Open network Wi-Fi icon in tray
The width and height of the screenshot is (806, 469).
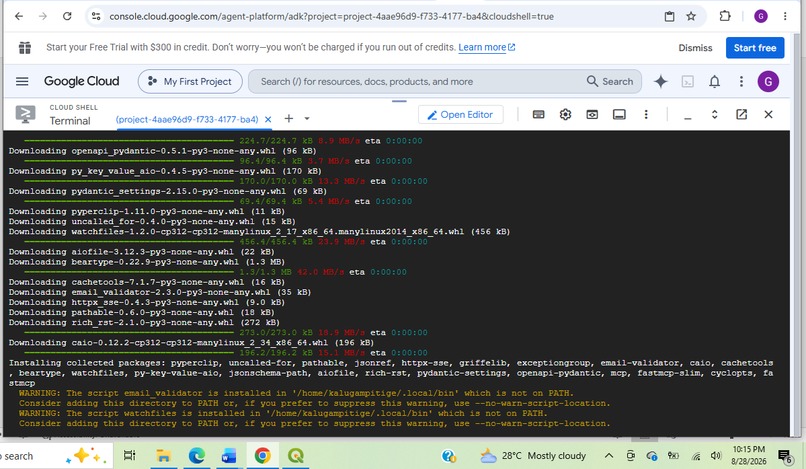[696, 456]
